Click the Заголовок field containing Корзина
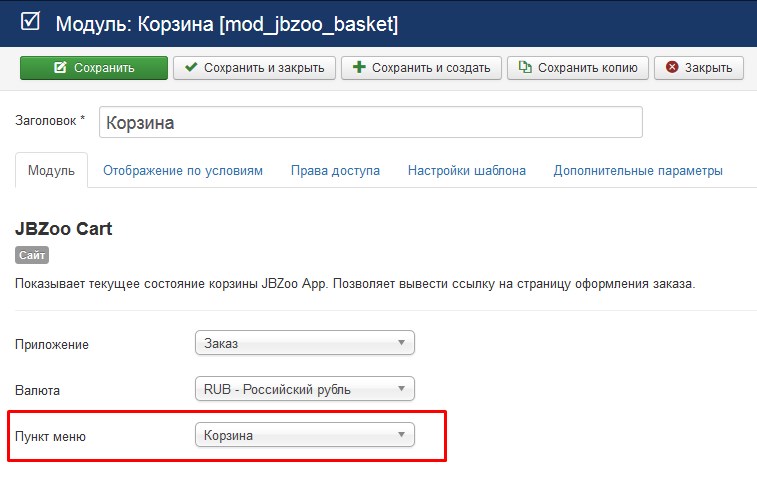Image resolution: width=757 pixels, height=486 pixels. pos(370,122)
